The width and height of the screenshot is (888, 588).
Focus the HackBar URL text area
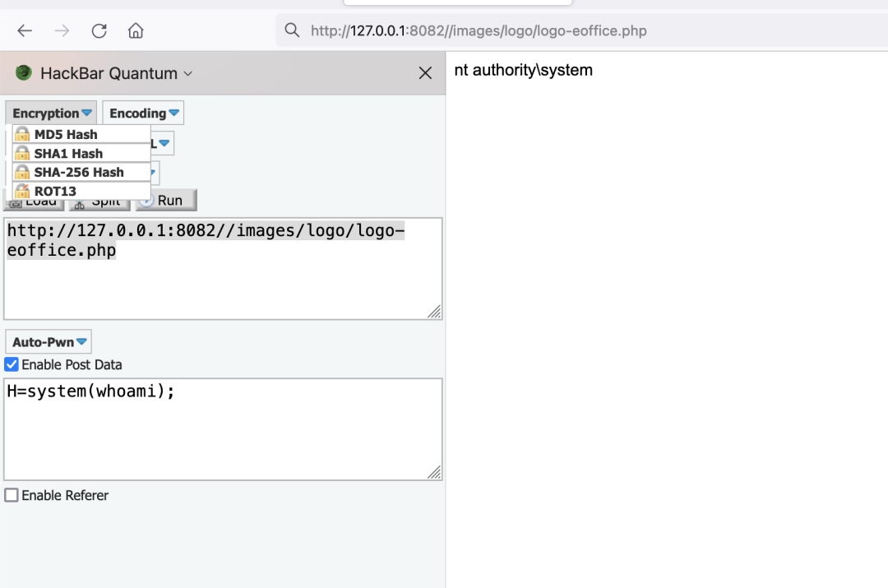pyautogui.click(x=223, y=269)
